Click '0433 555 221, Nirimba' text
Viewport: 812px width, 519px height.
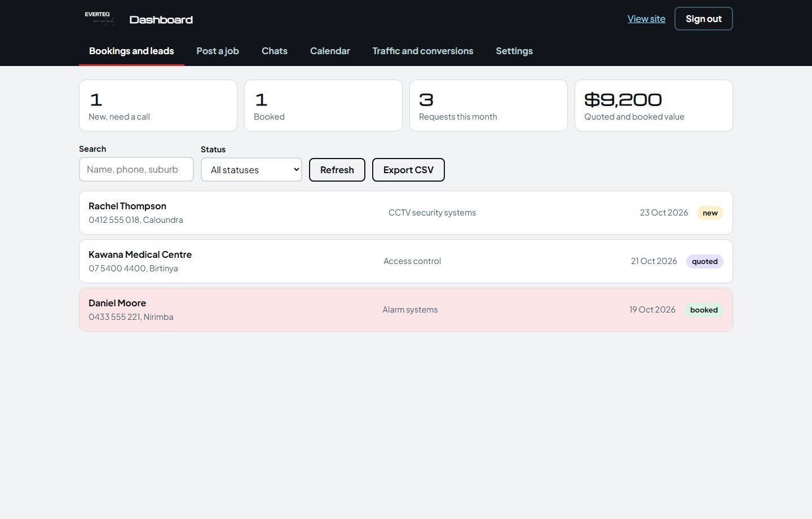click(131, 317)
